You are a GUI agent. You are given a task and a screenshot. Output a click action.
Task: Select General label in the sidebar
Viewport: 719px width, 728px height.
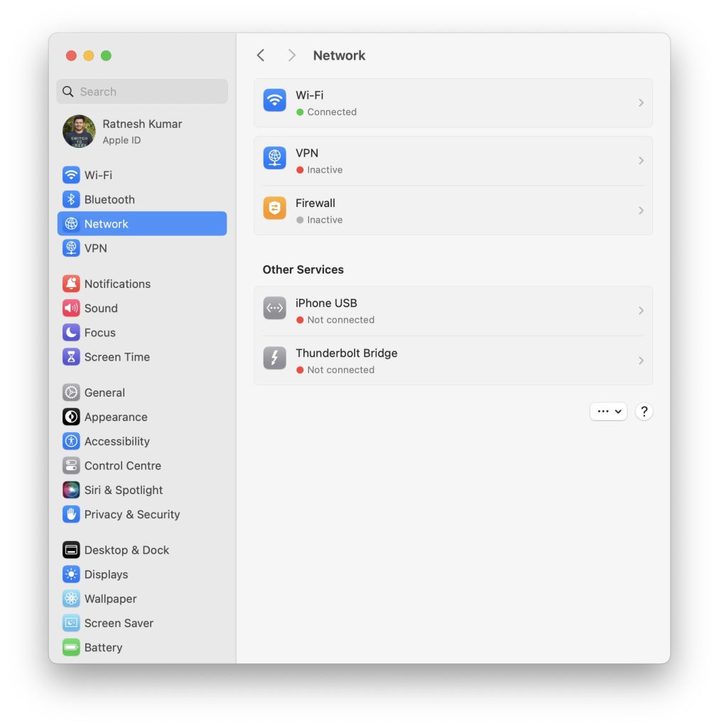pyautogui.click(x=104, y=392)
